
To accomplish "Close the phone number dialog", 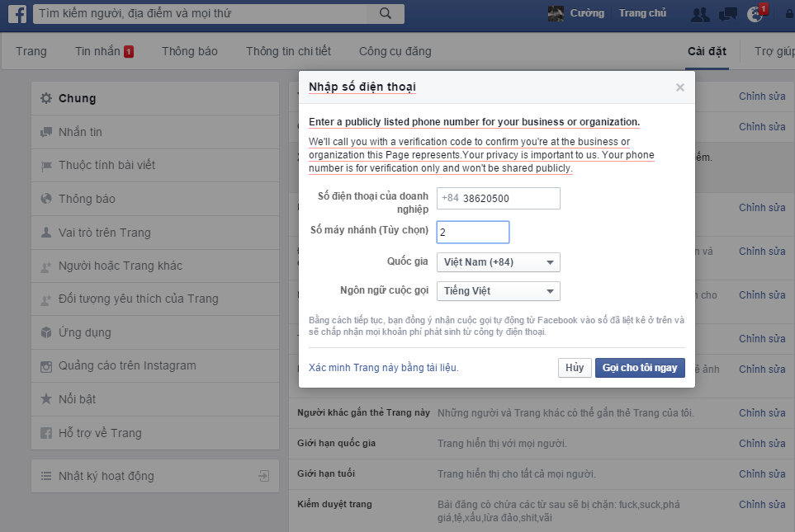I will [680, 87].
